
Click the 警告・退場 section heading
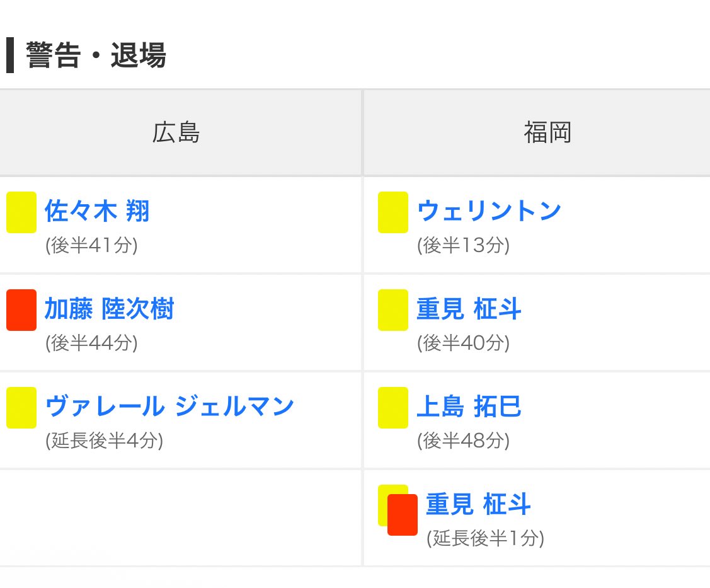point(96,56)
